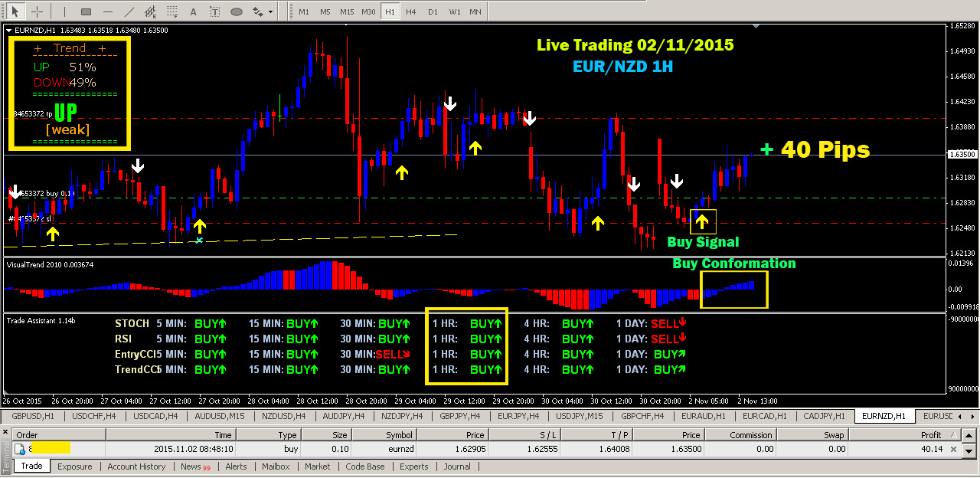This screenshot has height=478, width=980.
Task: Sort orders by Order column header
Action: tap(58, 435)
